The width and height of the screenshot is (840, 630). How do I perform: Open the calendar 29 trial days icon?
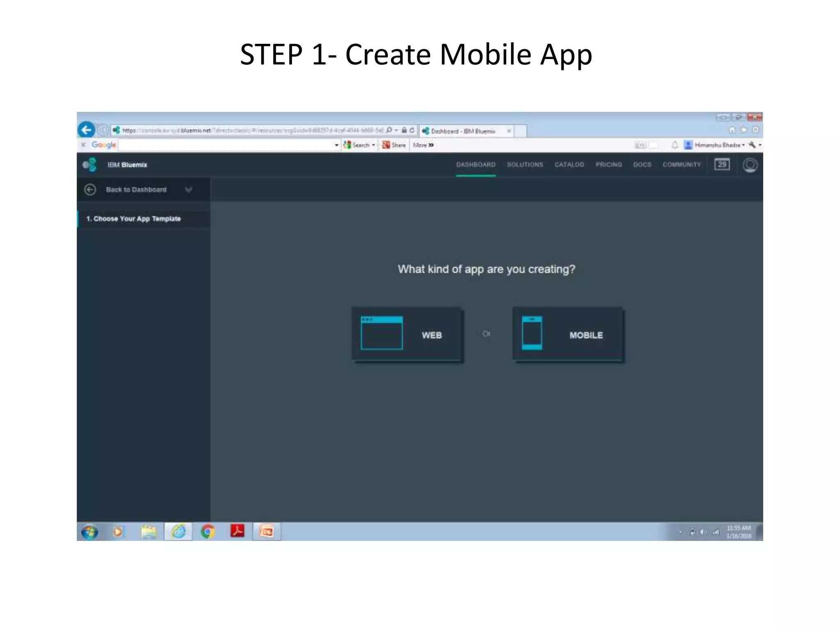click(722, 164)
